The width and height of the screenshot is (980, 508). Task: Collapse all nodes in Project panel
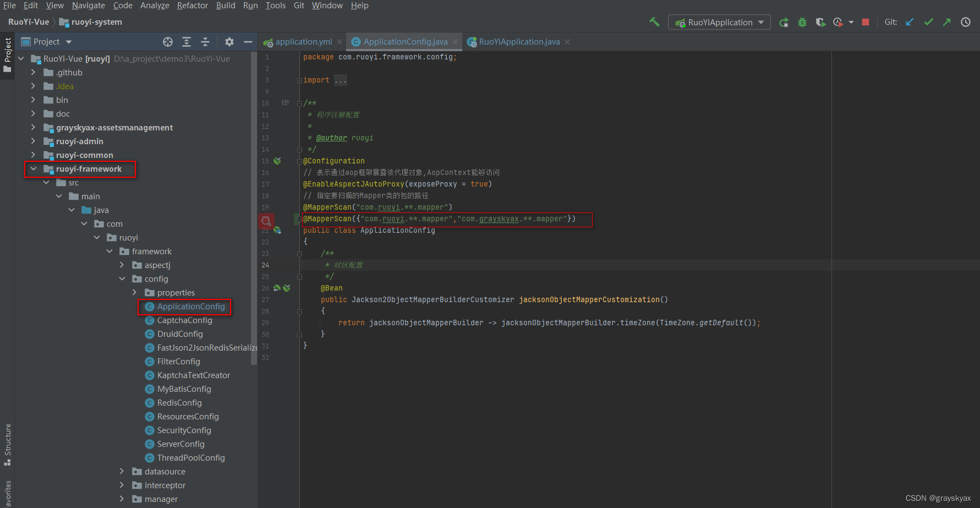click(x=205, y=42)
